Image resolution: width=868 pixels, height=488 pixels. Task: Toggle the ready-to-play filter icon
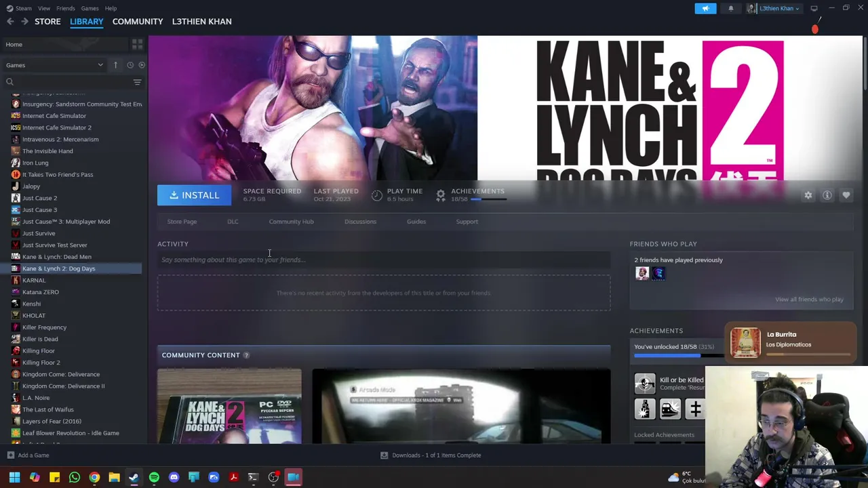[142, 65]
